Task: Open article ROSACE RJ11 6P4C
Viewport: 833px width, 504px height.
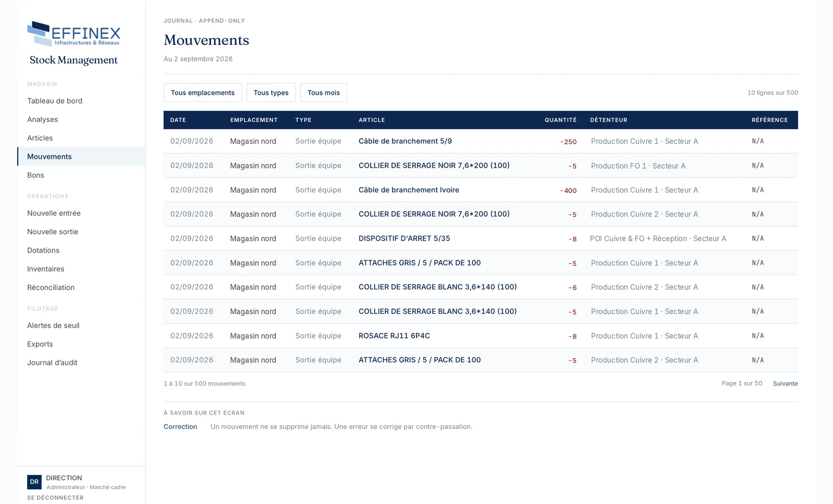Action: pos(394,336)
